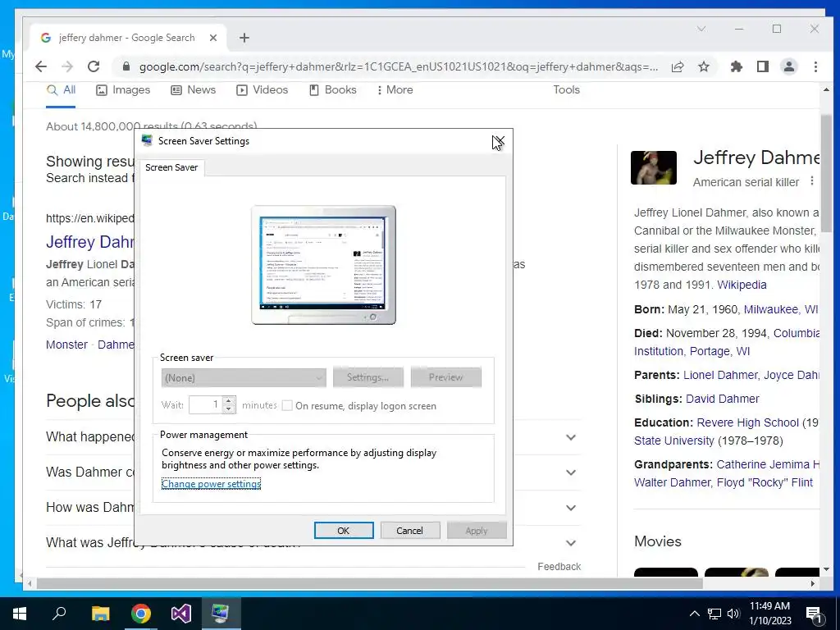This screenshot has width=840, height=630.
Task: Open a new Chrome tab
Action: tap(244, 38)
